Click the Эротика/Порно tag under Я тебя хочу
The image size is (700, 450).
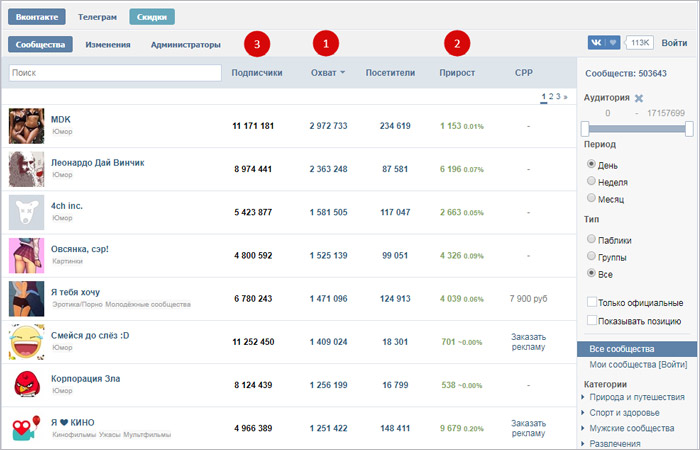[x=78, y=304]
